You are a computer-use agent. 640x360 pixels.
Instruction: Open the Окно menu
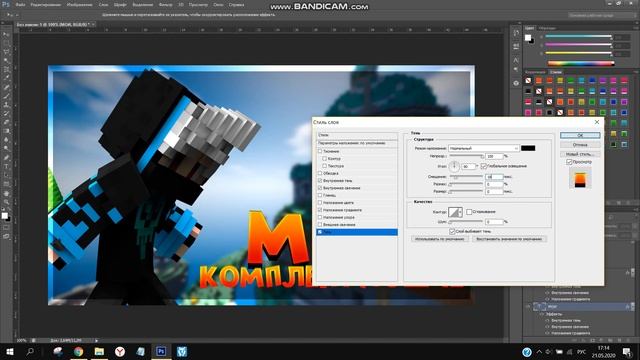point(218,5)
